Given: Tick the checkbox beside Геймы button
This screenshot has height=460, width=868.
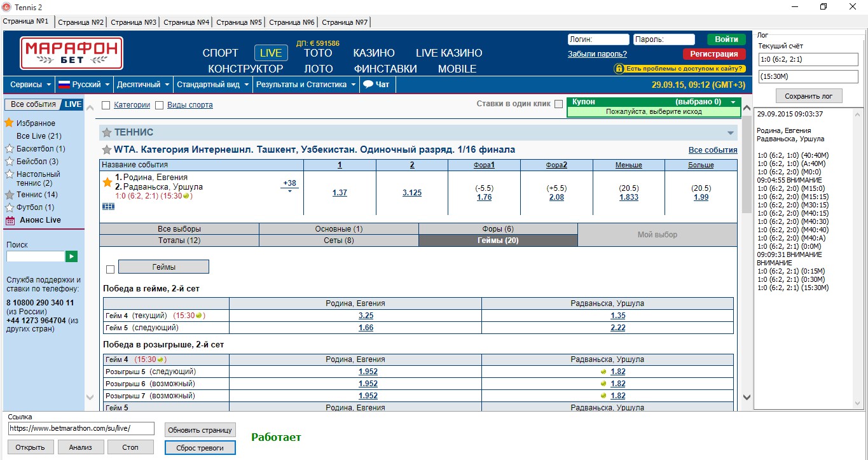Looking at the screenshot, I should pos(111,269).
